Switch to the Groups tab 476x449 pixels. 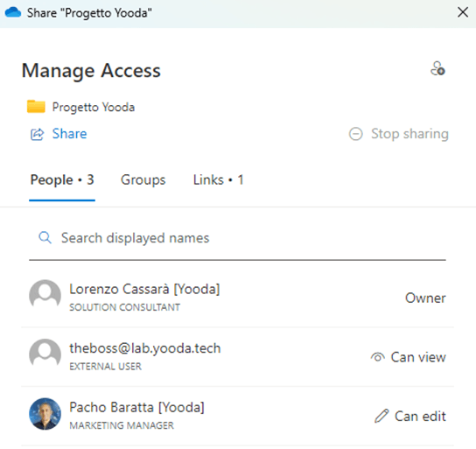pos(143,180)
